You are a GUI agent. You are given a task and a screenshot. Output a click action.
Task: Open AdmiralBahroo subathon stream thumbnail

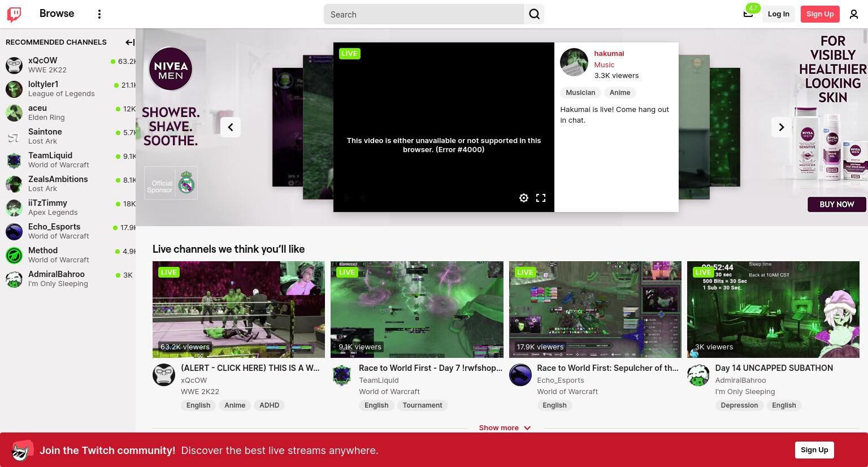pos(773,309)
